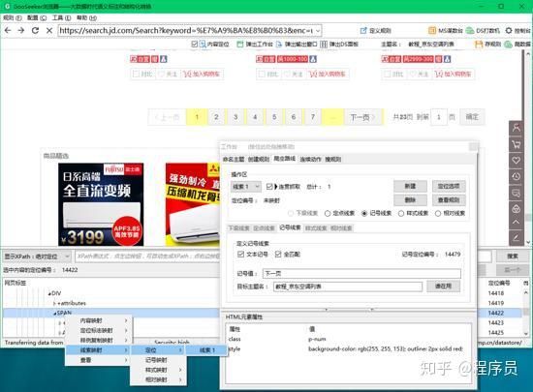The width and height of the screenshot is (533, 392).
Task: Toggle the 内容定位 checkbox in toolbar
Action: (195, 44)
